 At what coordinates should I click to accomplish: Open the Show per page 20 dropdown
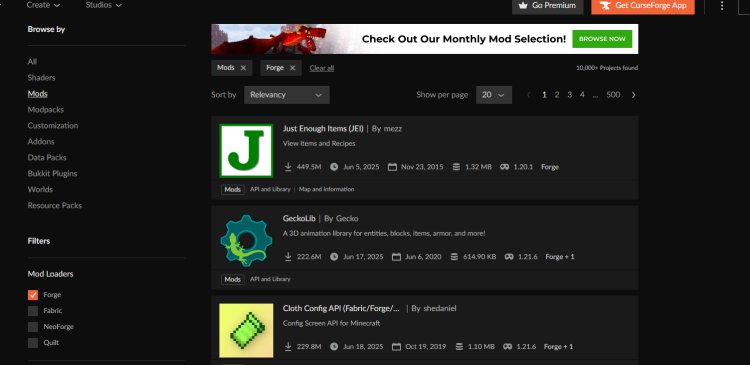494,95
